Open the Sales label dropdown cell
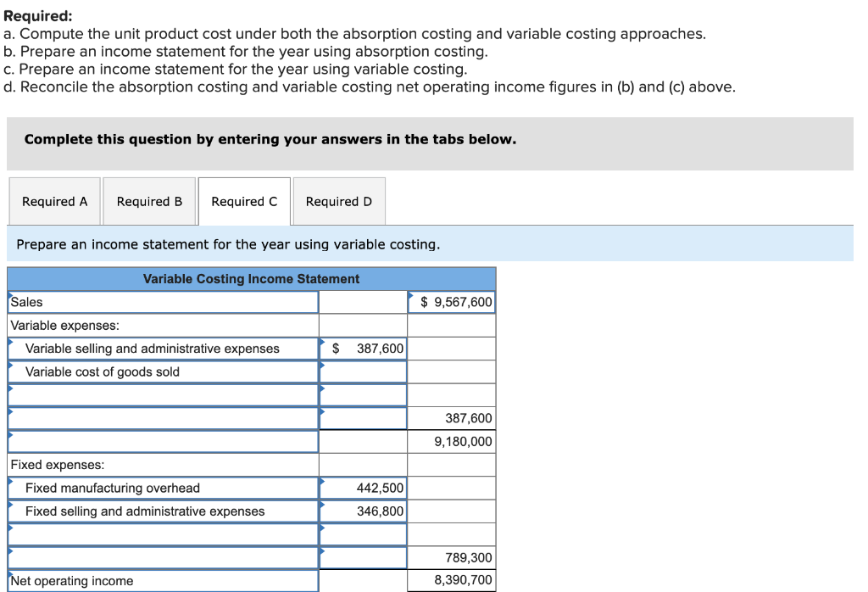Viewport: 868px width, 592px height. tap(161, 302)
